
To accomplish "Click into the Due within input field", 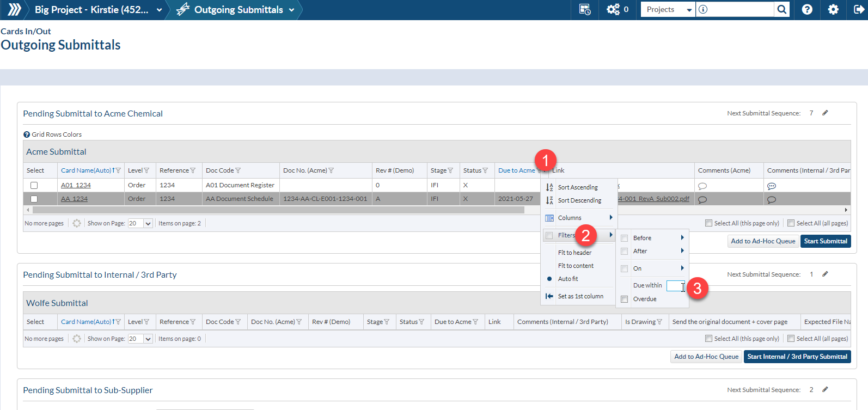I will [675, 286].
